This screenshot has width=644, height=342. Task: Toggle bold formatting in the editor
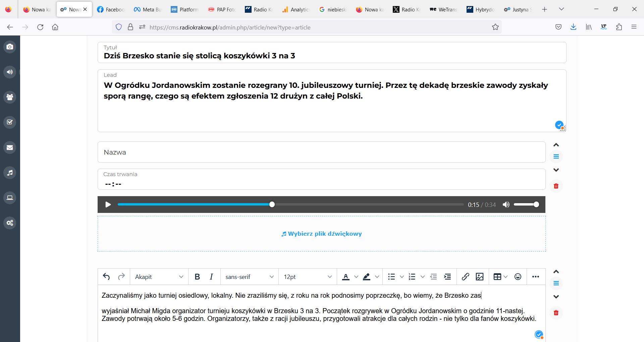click(197, 277)
